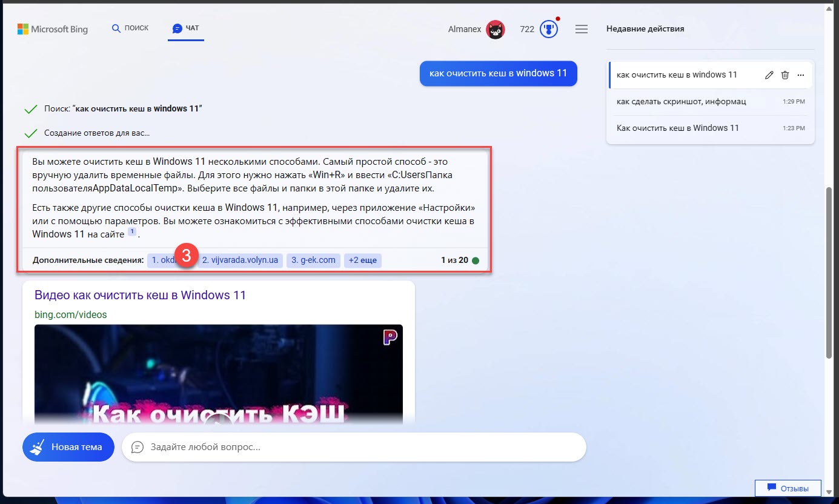839x504 pixels.
Task: Rename the selected chat with pencil icon
Action: [x=769, y=75]
